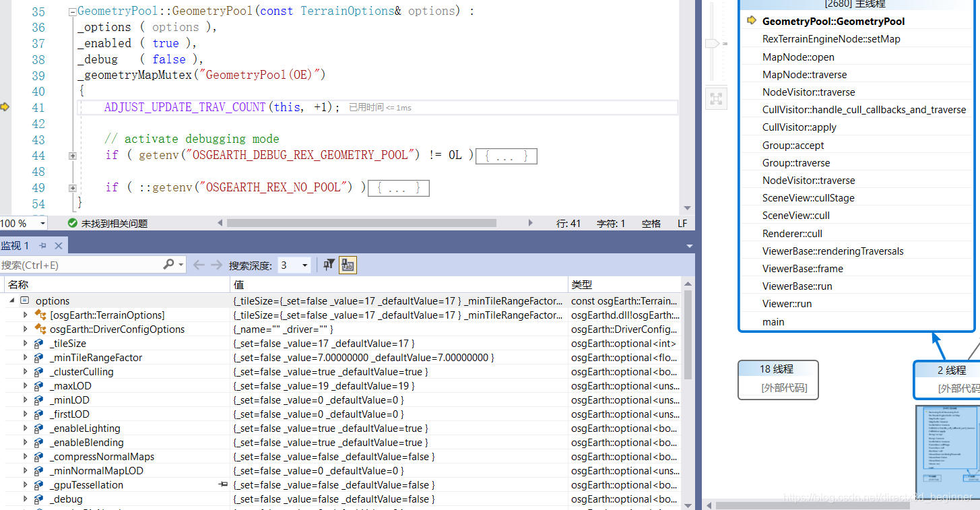Image resolution: width=980 pixels, height=510 pixels.
Task: Select MapNode::open stack frame
Action: click(x=798, y=57)
